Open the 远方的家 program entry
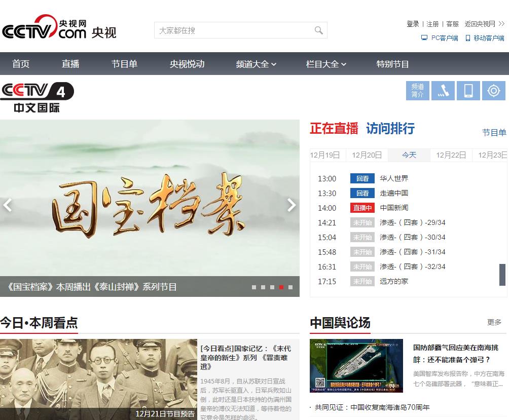 pos(394,281)
